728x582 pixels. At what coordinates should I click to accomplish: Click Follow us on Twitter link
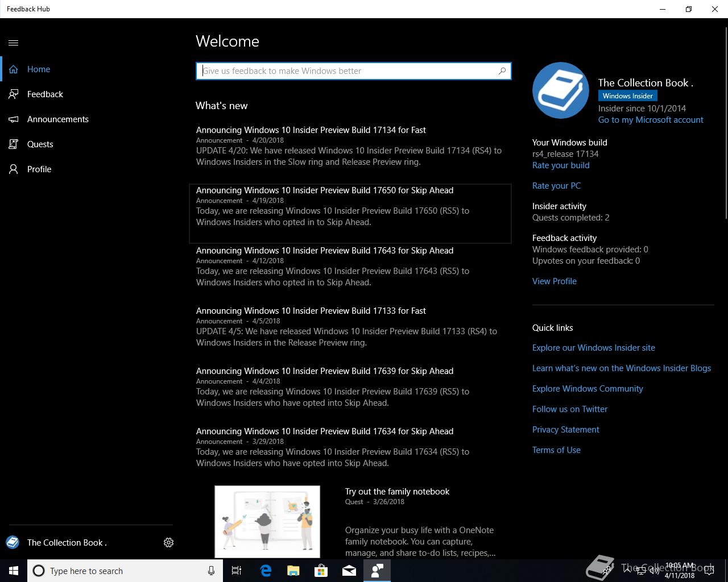570,409
